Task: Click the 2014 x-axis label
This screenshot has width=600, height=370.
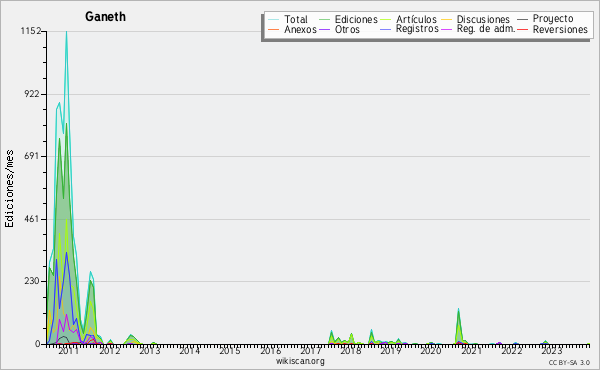Action: [190, 351]
